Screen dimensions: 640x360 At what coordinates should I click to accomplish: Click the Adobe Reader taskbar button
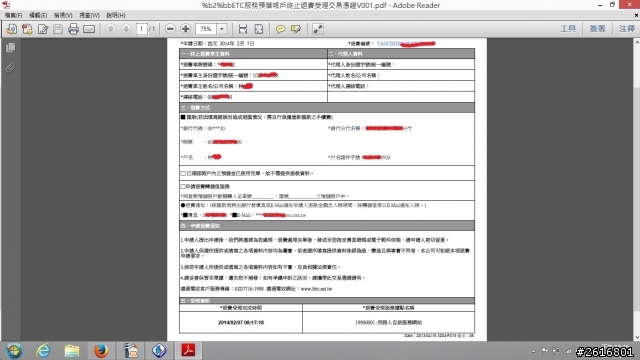188,351
